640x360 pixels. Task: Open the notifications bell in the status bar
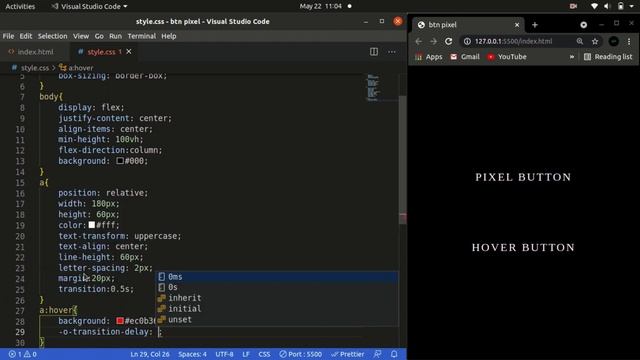[x=394, y=354]
